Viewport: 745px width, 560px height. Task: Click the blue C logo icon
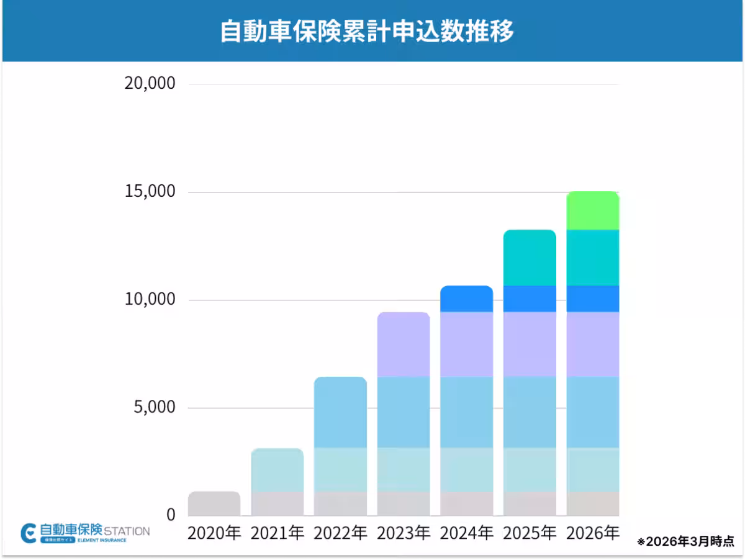[29, 533]
